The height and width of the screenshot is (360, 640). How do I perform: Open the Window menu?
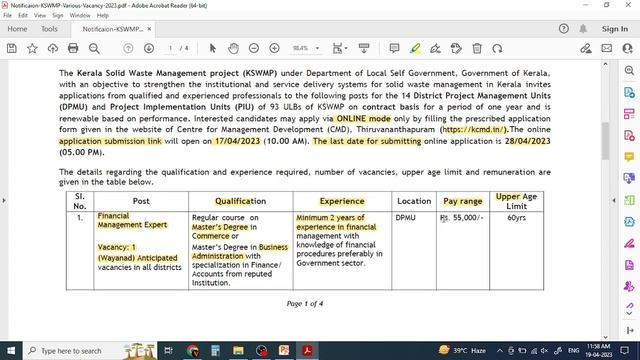point(80,16)
